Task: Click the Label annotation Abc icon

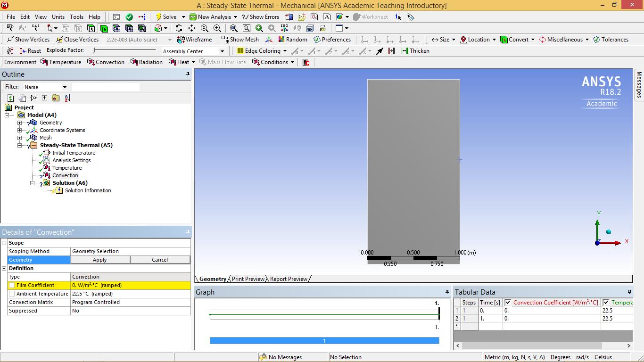Action: (x=302, y=17)
